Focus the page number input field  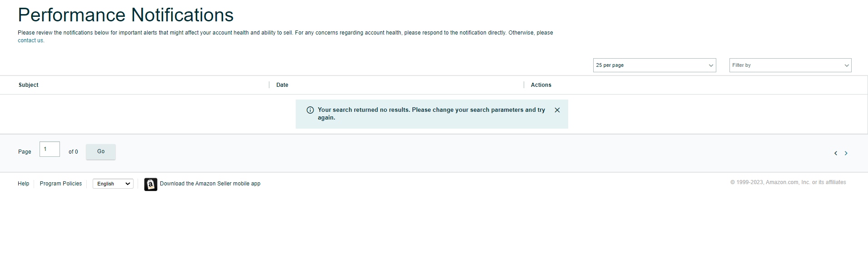click(50, 149)
